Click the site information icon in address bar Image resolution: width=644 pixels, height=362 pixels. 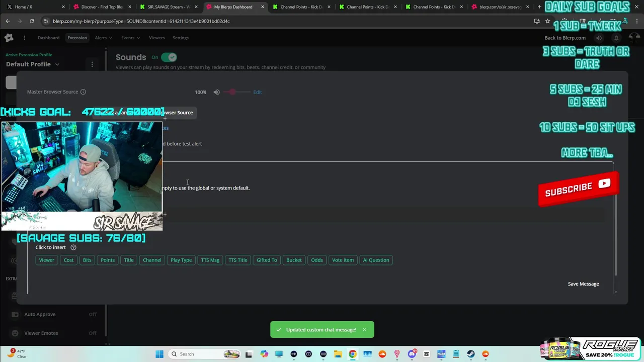coord(46,21)
